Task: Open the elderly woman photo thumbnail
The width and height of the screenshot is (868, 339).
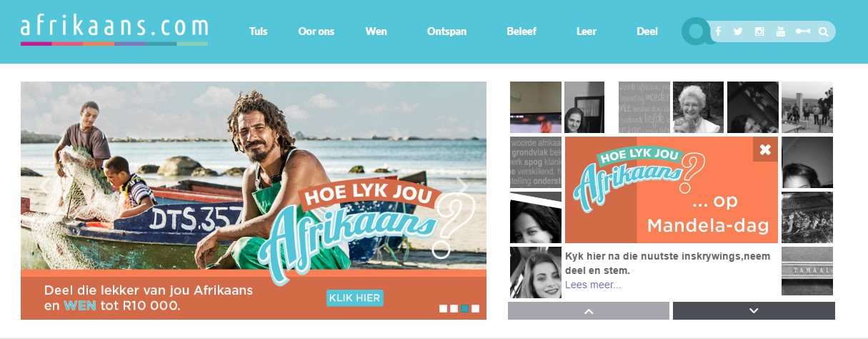Action: pos(698,107)
